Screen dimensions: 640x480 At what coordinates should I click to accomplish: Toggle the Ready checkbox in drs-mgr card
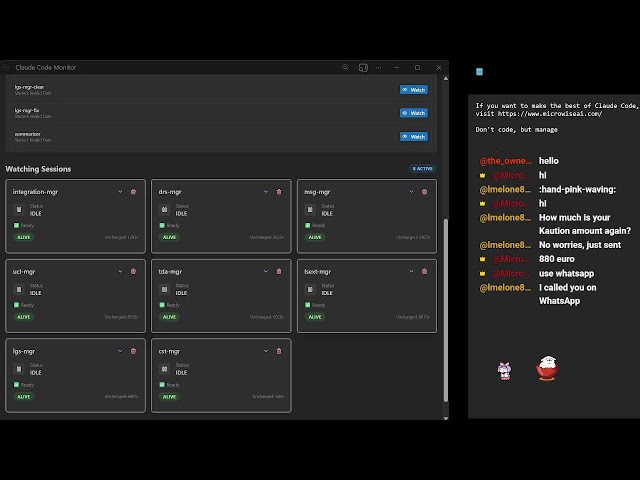[162, 225]
